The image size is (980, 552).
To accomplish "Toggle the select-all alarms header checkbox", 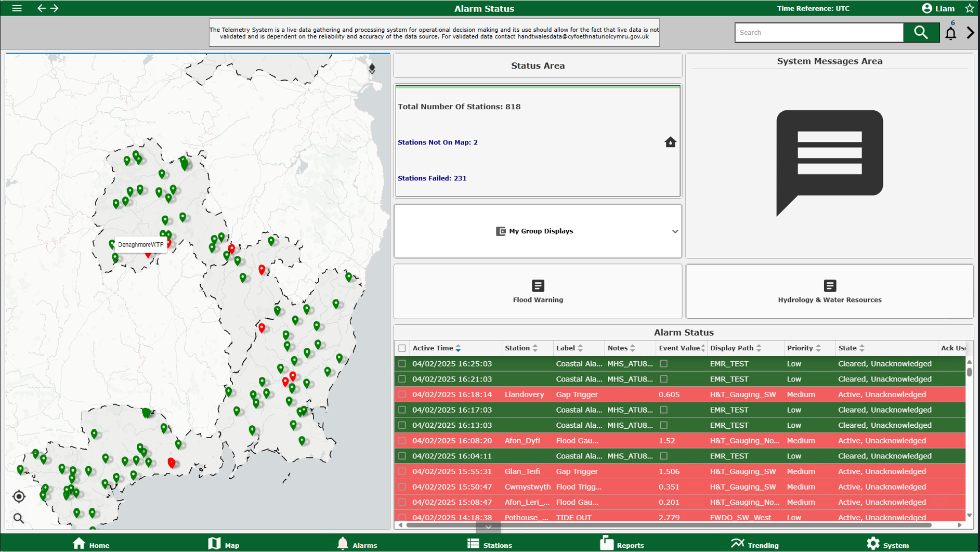I will [402, 348].
